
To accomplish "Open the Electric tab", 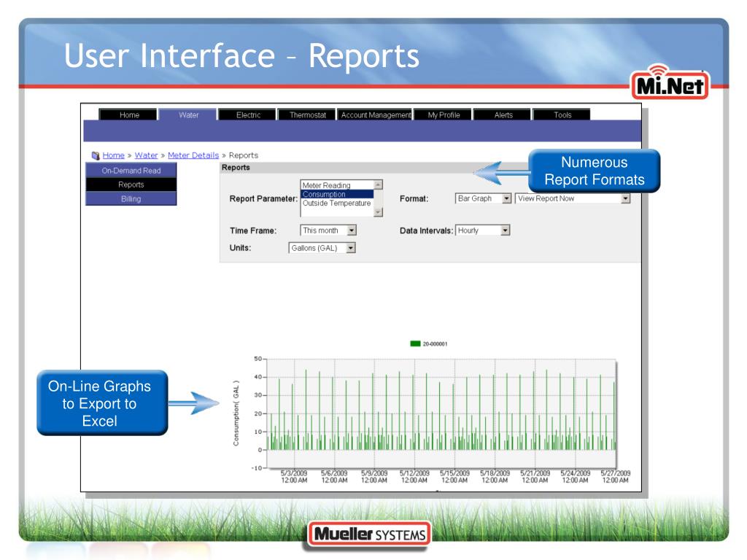I will click(x=248, y=114).
